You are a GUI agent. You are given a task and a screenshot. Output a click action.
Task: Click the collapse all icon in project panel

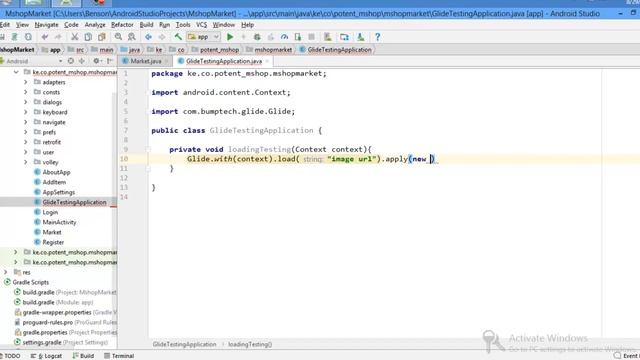pyautogui.click(x=82, y=61)
